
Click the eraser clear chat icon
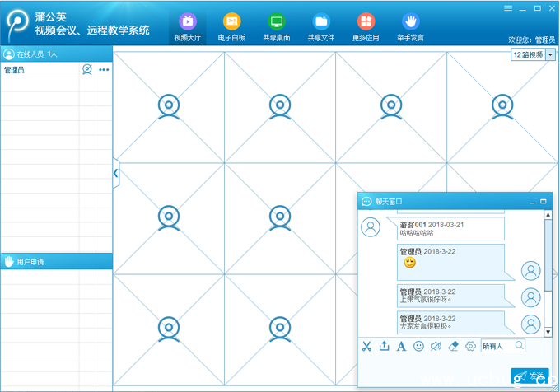453,346
